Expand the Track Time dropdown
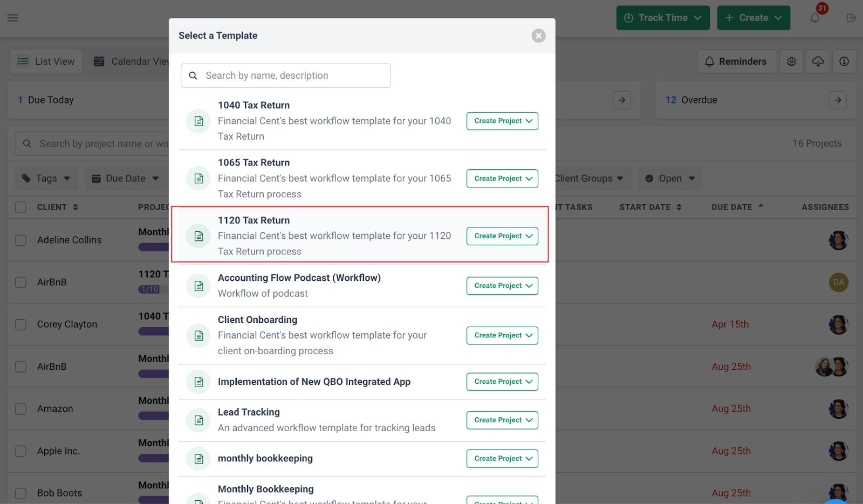 [663, 18]
